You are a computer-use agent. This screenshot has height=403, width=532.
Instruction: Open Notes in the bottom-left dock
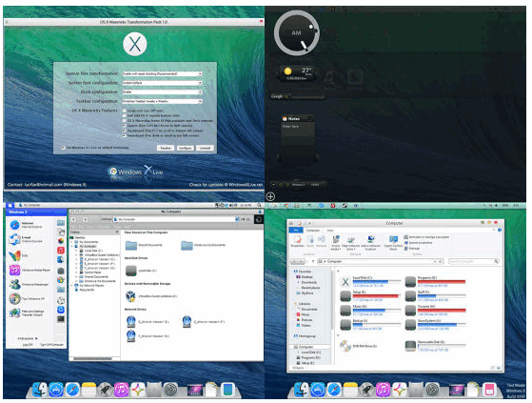point(89,390)
